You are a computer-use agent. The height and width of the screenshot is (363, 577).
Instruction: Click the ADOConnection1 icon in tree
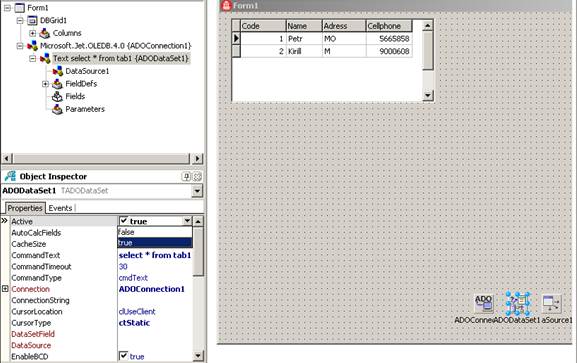tap(32, 46)
